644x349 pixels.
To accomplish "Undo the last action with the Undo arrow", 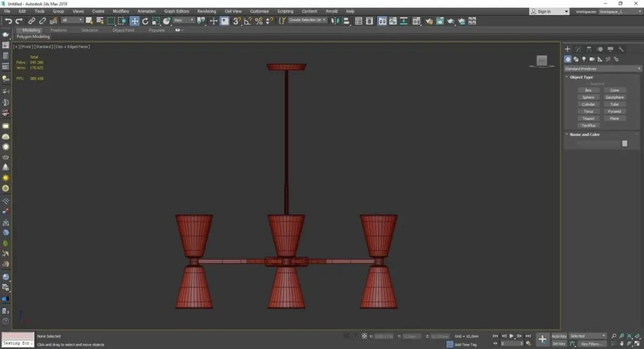I will pos(8,21).
